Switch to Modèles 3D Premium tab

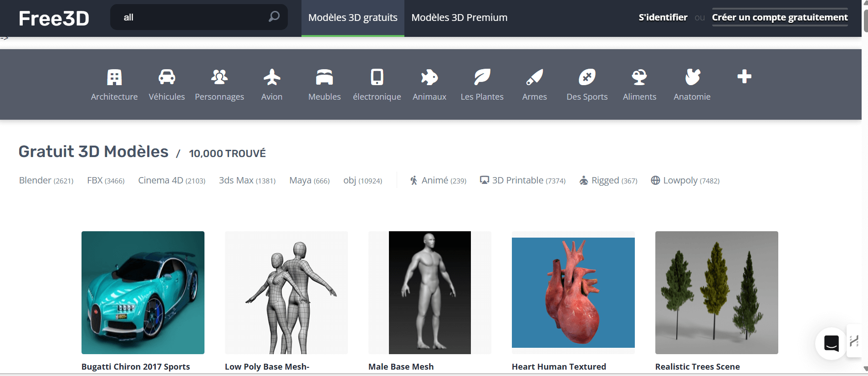459,18
